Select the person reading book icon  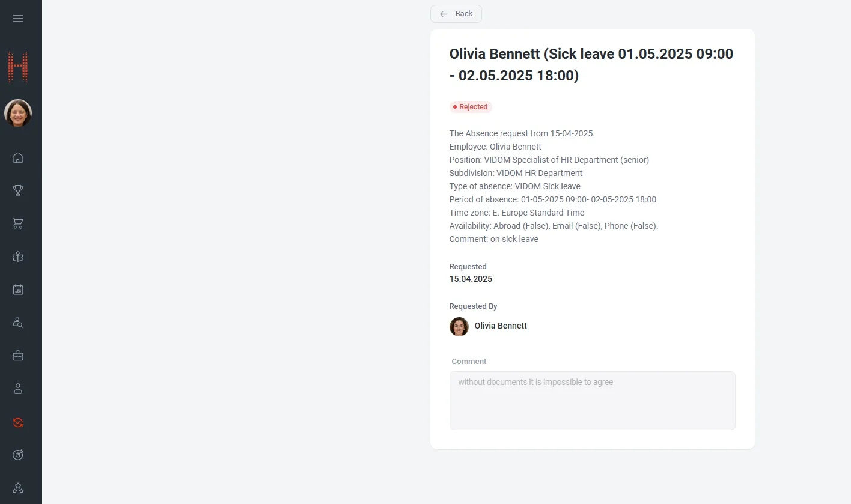pos(18,257)
